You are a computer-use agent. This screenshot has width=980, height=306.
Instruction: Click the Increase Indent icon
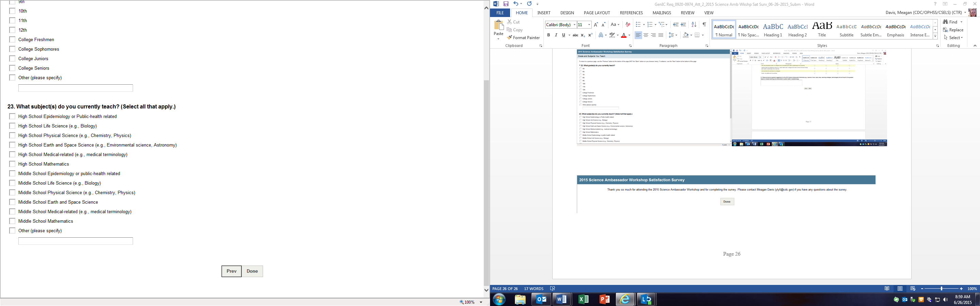[x=684, y=25]
